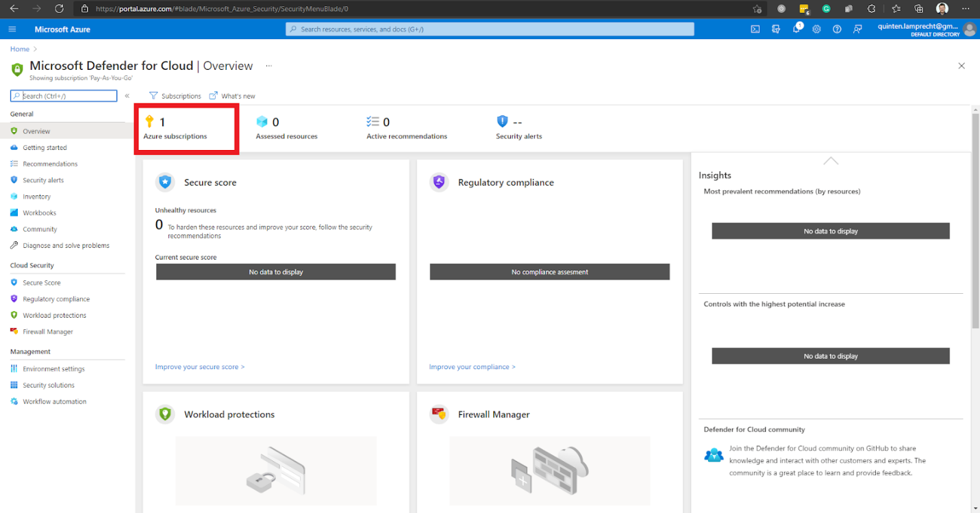Click the Secure score card icon

[x=165, y=182]
